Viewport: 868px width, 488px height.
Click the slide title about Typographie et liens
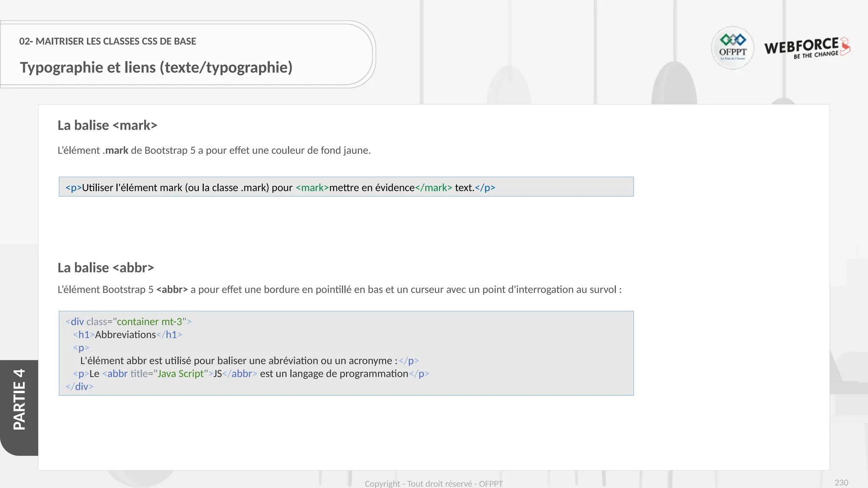point(156,68)
